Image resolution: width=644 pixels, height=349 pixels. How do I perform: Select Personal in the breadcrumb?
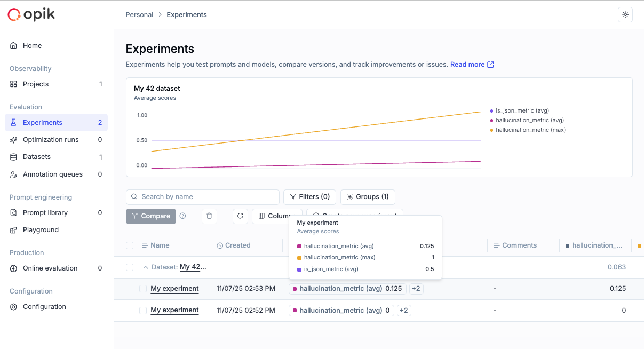[139, 14]
